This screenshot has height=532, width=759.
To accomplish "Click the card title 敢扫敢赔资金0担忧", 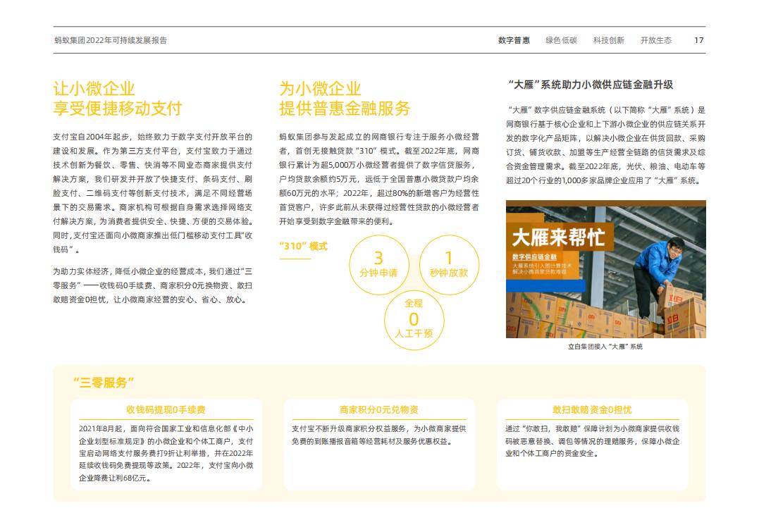I will coord(592,410).
